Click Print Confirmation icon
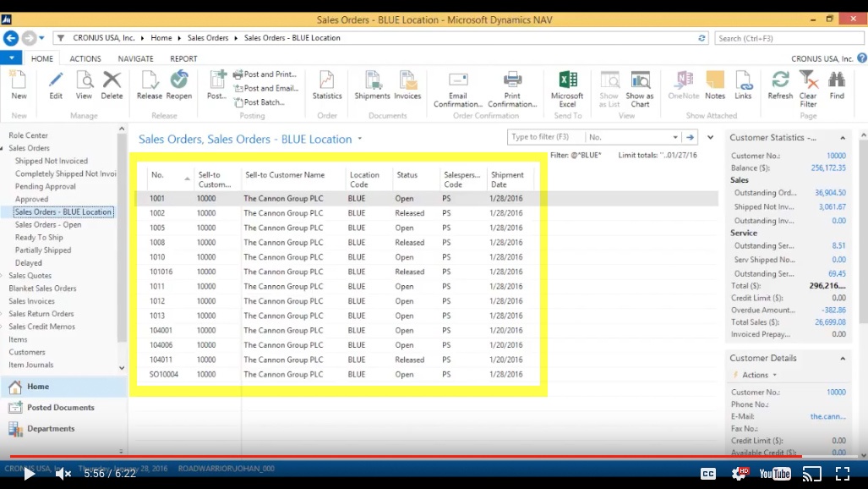The height and width of the screenshot is (489, 868). [x=513, y=90]
